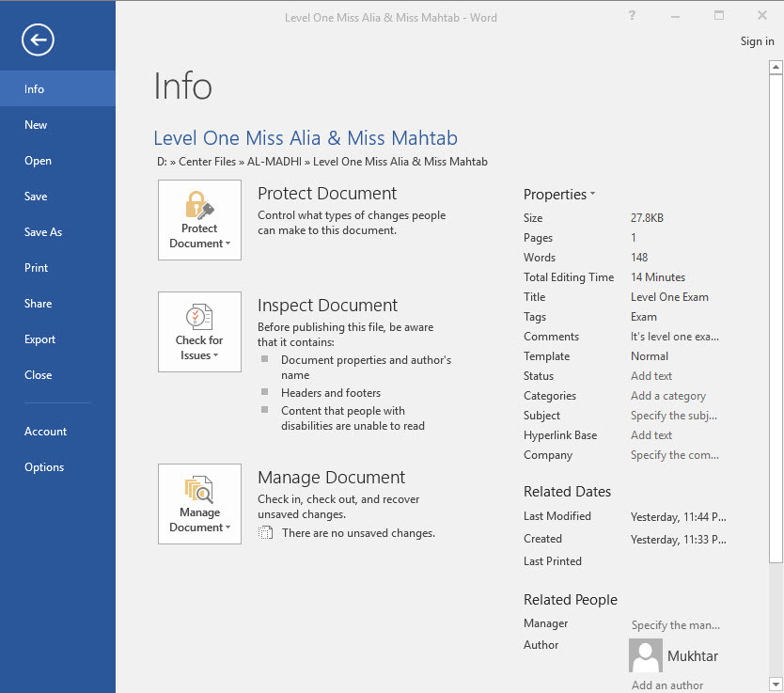Click There are no unsaved changes text
This screenshot has width=784, height=693.
[358, 533]
